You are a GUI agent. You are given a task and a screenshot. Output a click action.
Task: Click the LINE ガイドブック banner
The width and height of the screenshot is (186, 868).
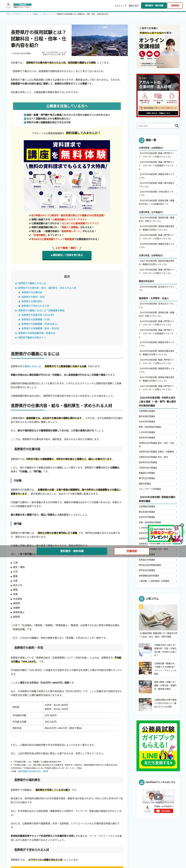coord(158,746)
